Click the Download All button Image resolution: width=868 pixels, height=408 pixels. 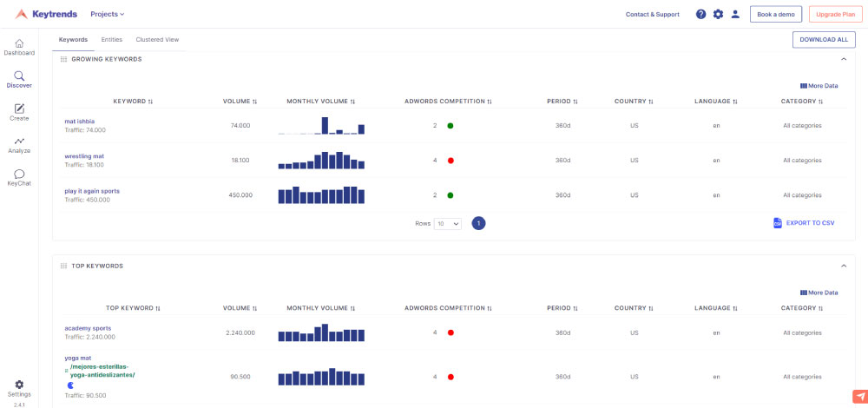pos(824,40)
